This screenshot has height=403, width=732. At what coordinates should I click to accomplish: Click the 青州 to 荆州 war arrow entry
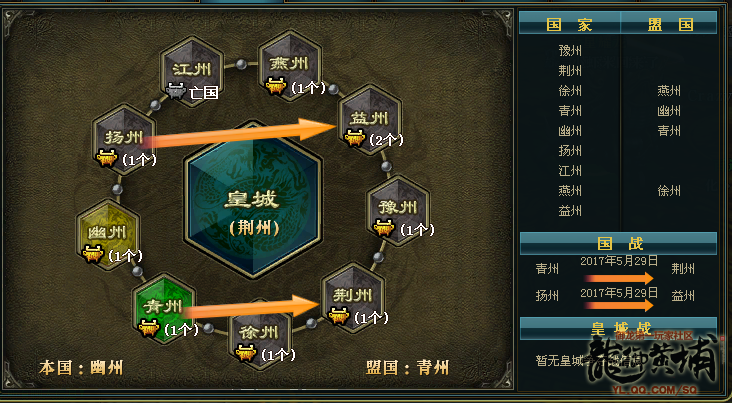point(615,270)
